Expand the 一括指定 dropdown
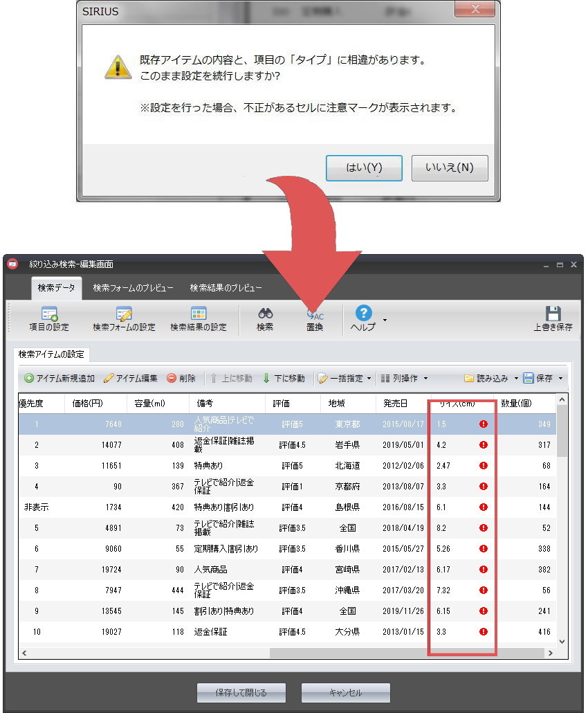The image size is (588, 713). (369, 379)
